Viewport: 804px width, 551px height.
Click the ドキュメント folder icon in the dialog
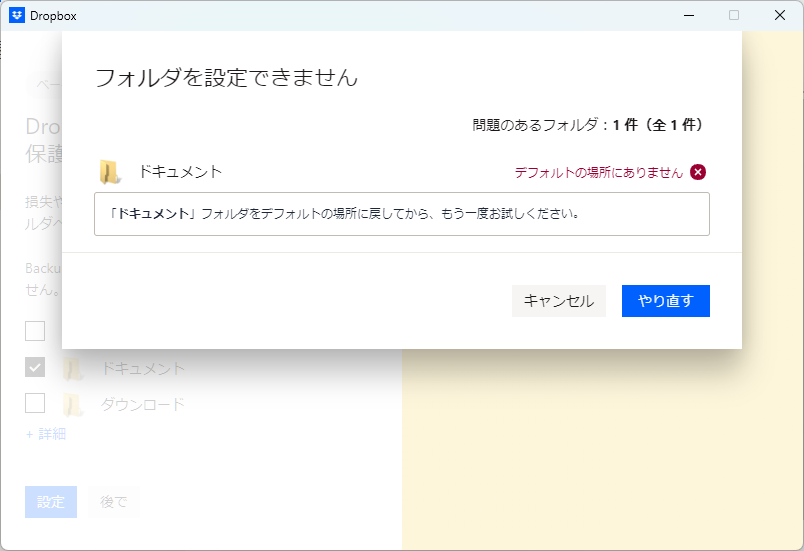[110, 172]
